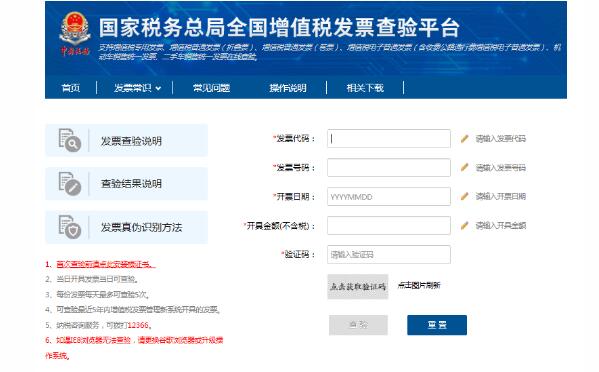Image resolution: width=599 pixels, height=372 pixels.
Task: Click the 请输入开具金额 hint text
Action: 500,226
